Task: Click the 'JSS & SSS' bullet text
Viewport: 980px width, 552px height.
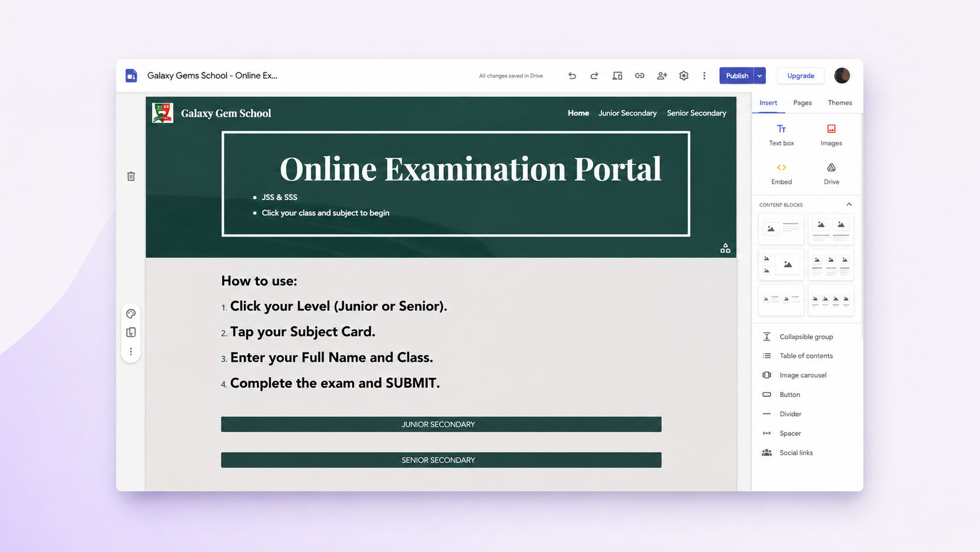Action: pos(279,197)
